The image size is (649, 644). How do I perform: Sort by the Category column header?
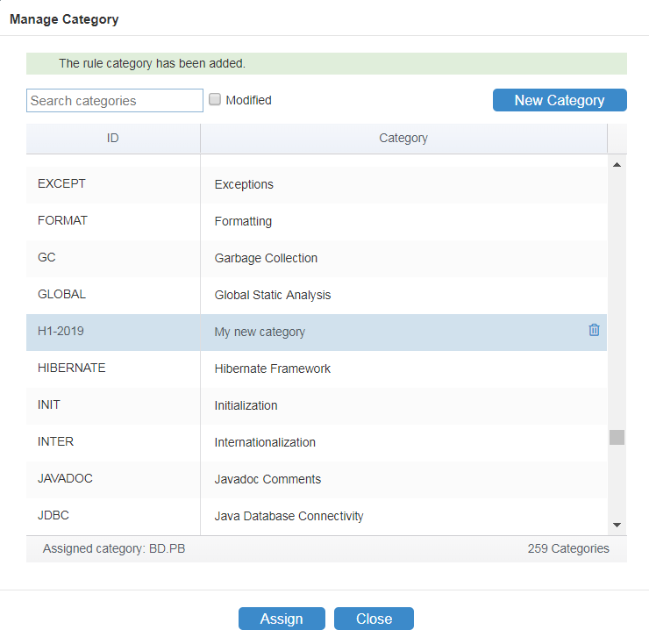point(403,139)
